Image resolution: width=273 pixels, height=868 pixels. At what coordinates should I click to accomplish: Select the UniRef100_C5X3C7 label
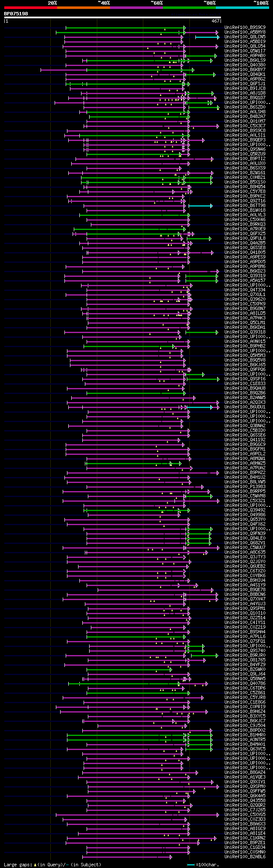click(x=245, y=126)
